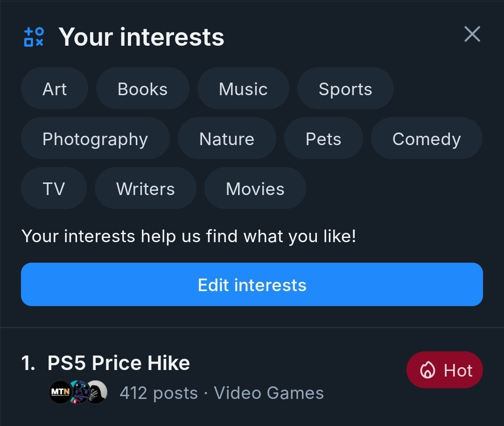Click the flame icon in Hot badge
The height and width of the screenshot is (426, 504).
pyautogui.click(x=427, y=370)
